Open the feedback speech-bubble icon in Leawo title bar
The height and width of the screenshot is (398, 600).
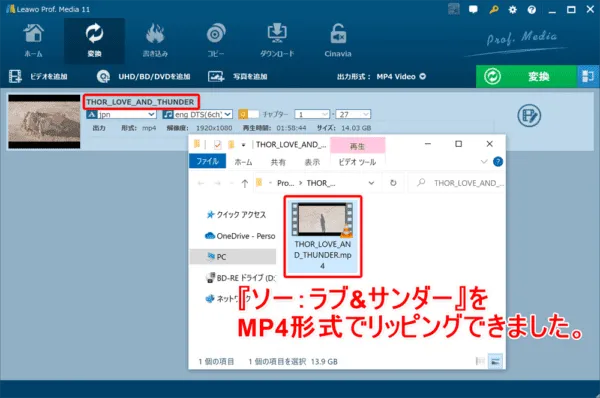(x=473, y=10)
